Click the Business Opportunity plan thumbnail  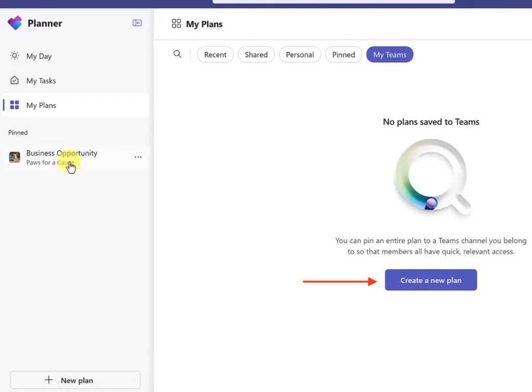coord(15,157)
